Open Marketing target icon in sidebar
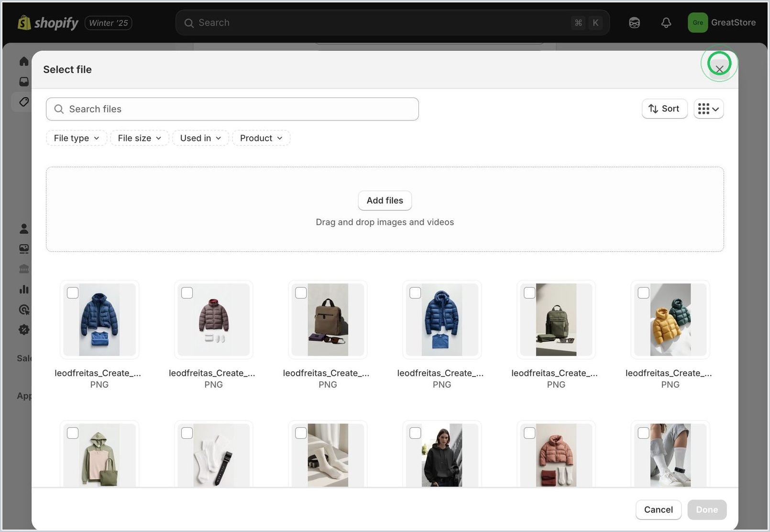770x532 pixels. point(24,310)
